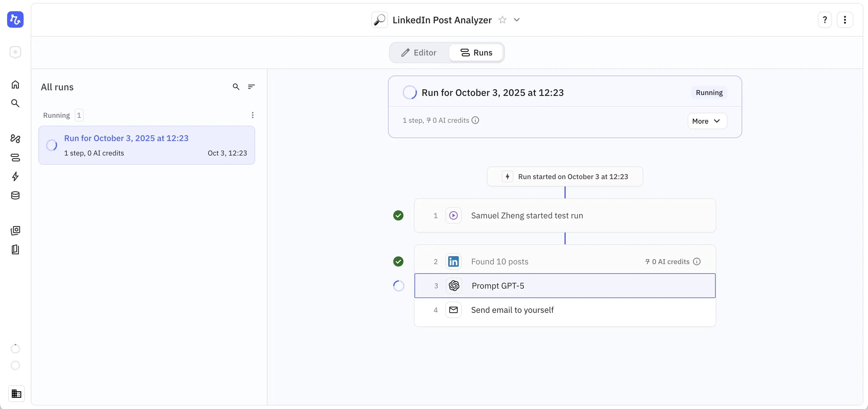Open the organization building icon at bottom
Screen dimensions: 868x409
(x=16, y=393)
